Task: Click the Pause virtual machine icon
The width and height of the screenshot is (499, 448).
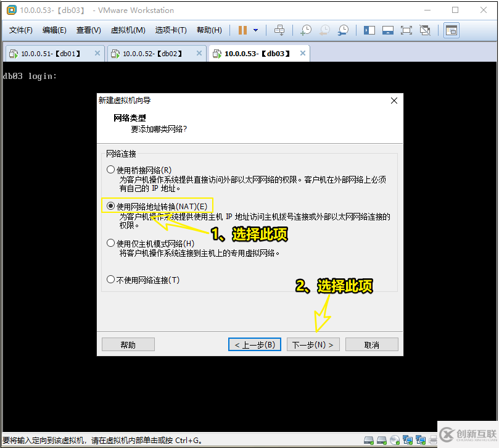Action: pos(242,30)
